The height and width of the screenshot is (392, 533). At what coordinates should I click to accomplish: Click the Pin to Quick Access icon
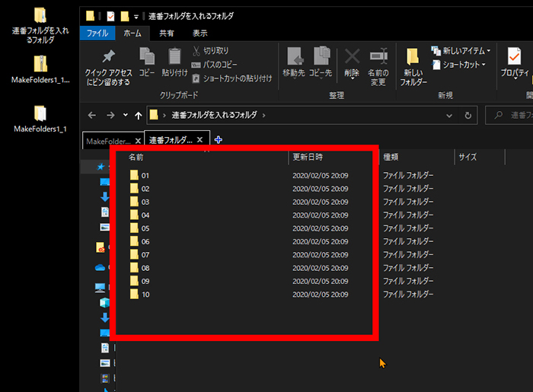click(107, 57)
